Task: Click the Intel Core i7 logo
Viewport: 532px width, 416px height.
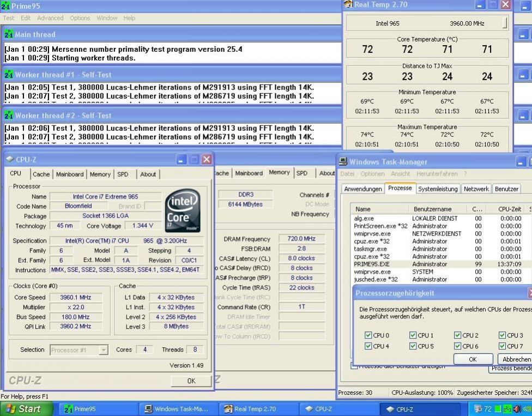Action: [x=183, y=210]
